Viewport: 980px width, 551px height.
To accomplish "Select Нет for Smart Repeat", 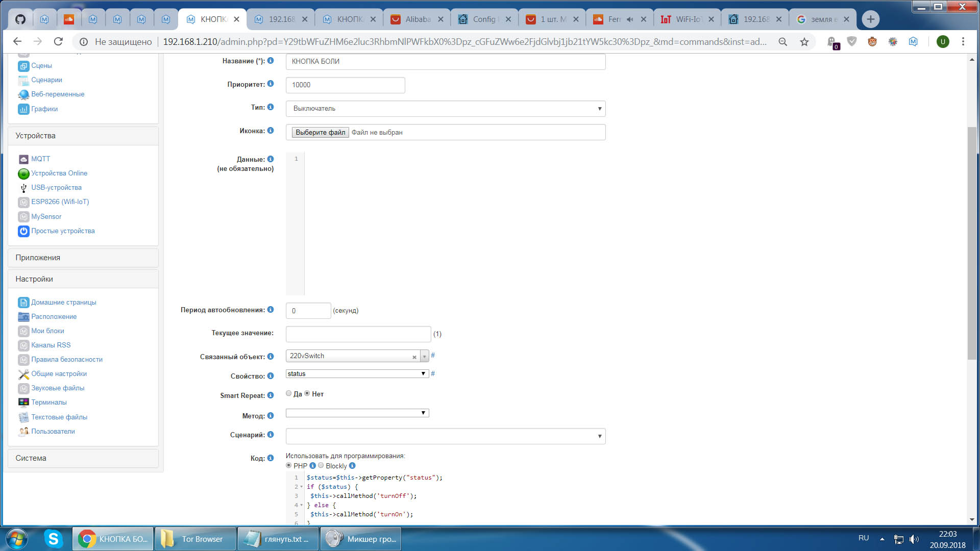I will (307, 393).
